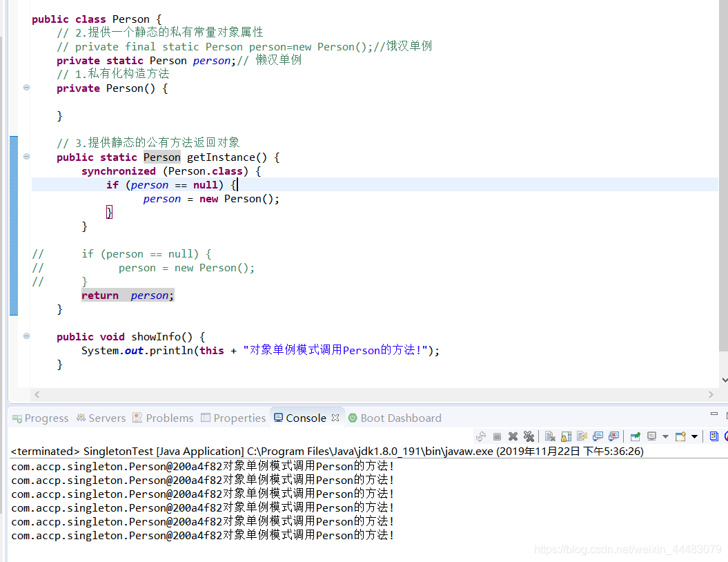Switch to the Servers tab
Viewport: 728px width, 562px height.
(101, 418)
